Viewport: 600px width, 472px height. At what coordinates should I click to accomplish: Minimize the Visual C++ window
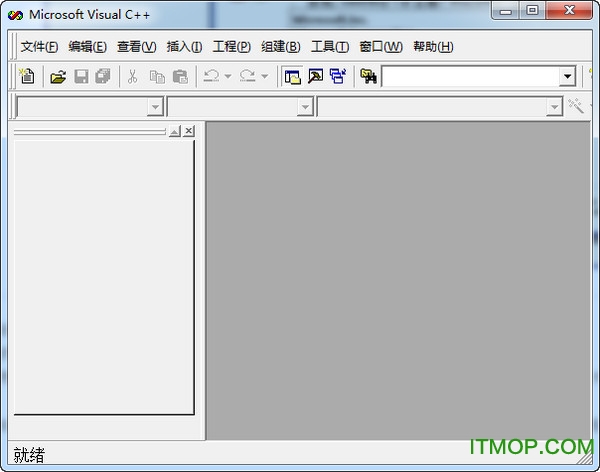(505, 11)
